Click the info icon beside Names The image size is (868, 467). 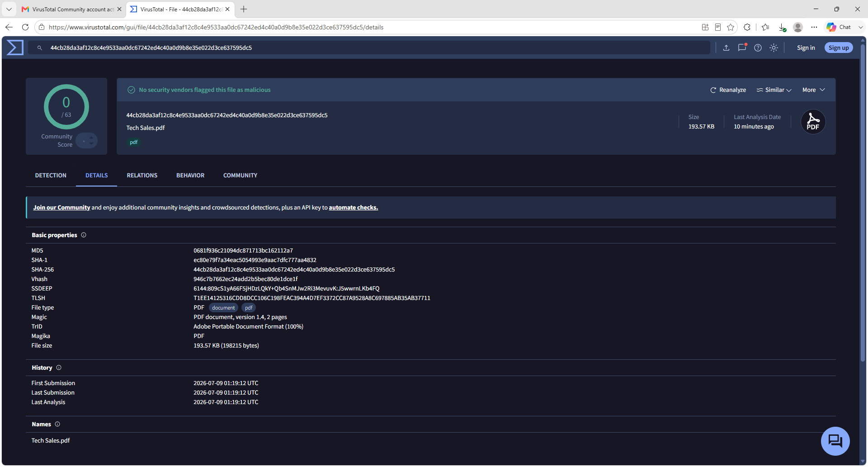pos(57,424)
